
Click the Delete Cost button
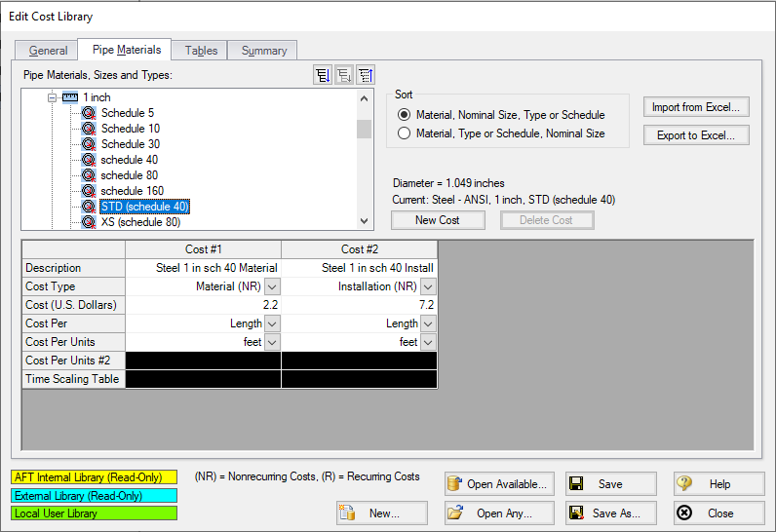[x=546, y=220]
